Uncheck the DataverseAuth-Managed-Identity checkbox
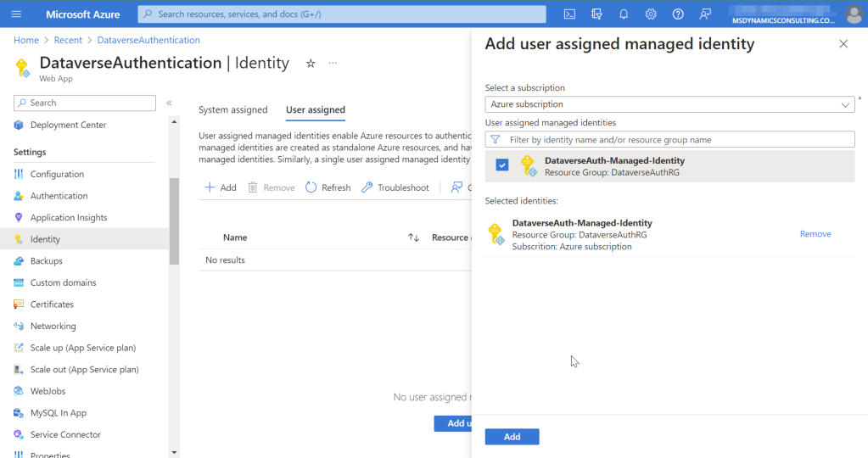The height and width of the screenshot is (458, 868). pos(502,165)
